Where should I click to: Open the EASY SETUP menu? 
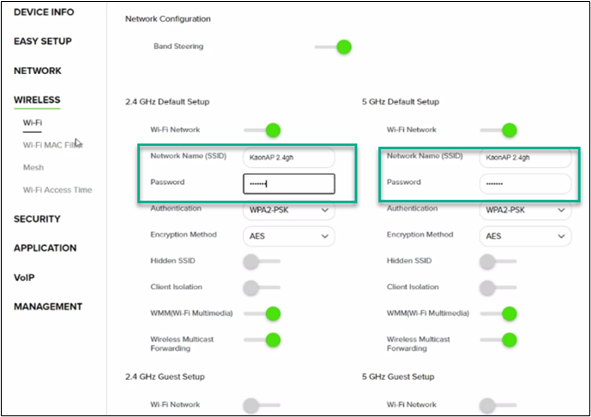[x=43, y=41]
